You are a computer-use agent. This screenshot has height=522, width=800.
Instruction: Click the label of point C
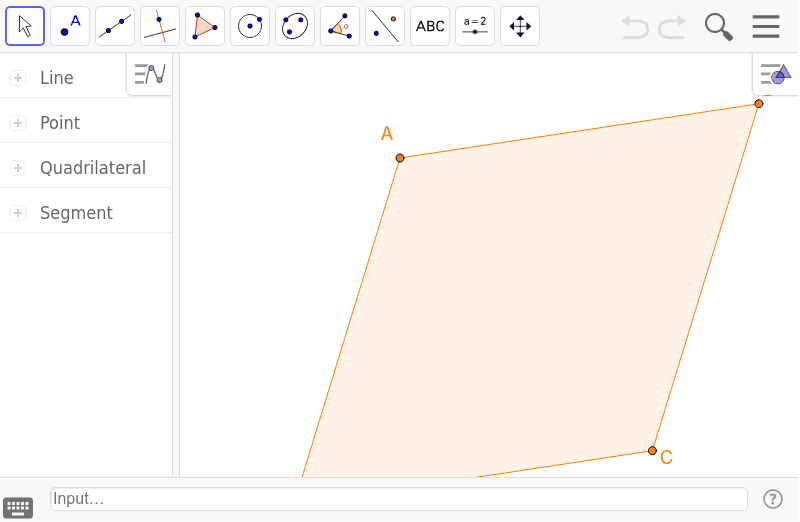coord(666,457)
